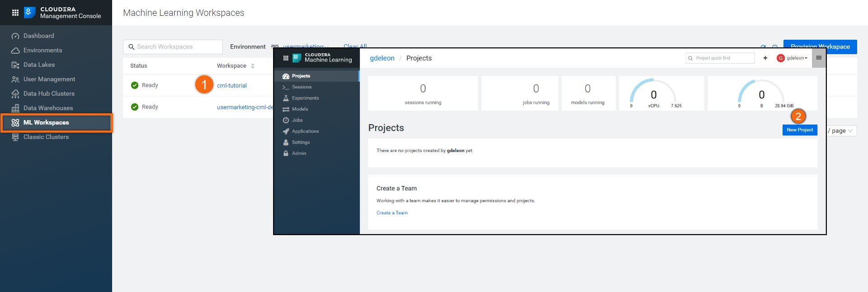The image size is (868, 292).
Task: Click the grid icon beside gdeleon
Action: 819,58
